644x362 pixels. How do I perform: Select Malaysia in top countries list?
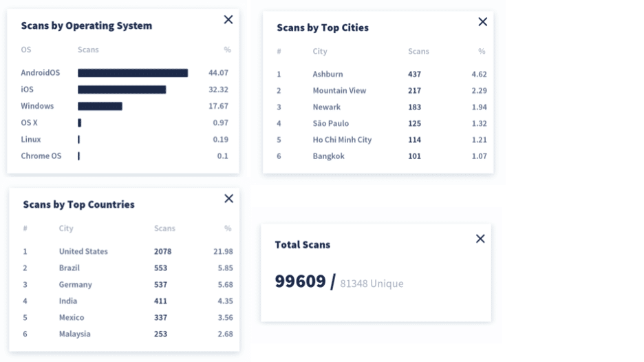75,334
